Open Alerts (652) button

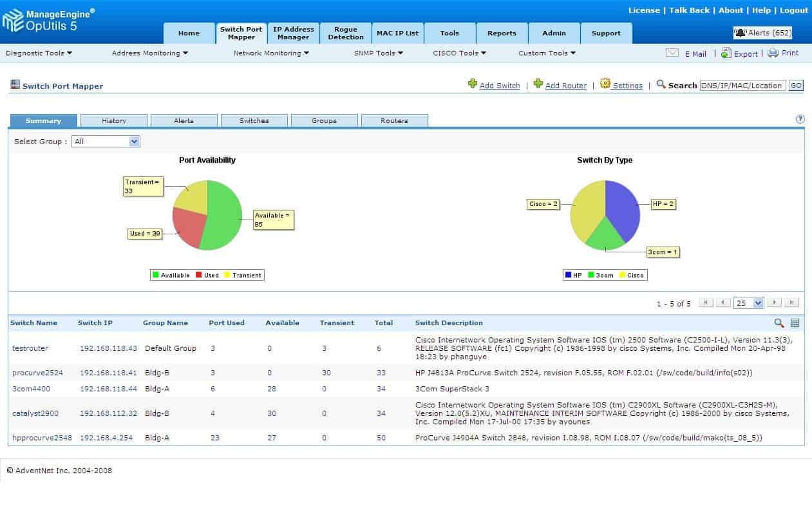tap(763, 33)
